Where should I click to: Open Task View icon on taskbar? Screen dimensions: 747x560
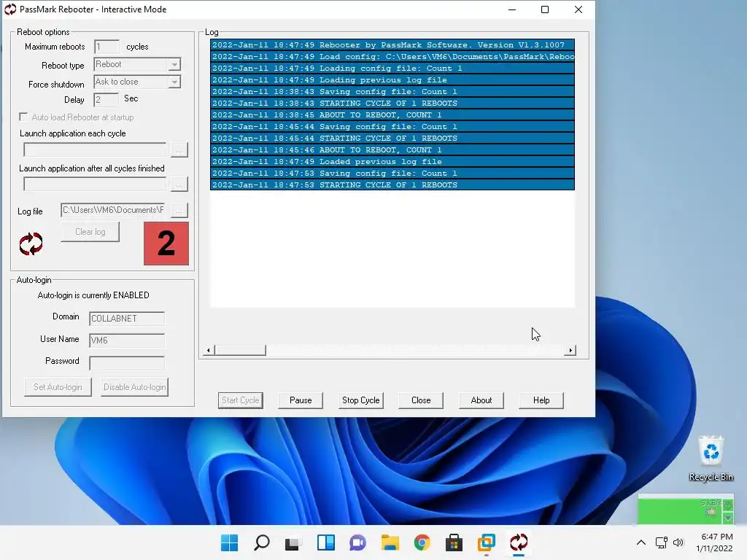(x=293, y=542)
